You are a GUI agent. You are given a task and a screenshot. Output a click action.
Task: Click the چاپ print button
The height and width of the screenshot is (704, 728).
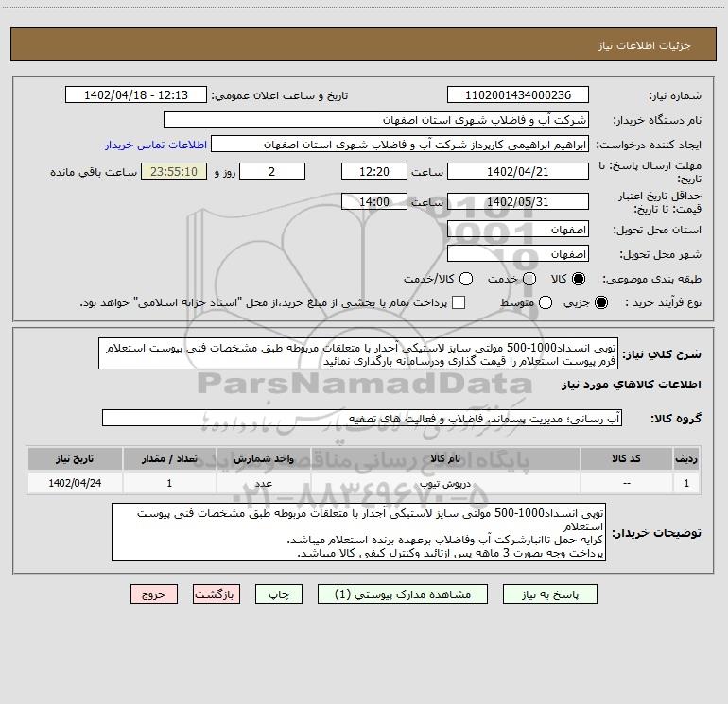click(x=279, y=594)
